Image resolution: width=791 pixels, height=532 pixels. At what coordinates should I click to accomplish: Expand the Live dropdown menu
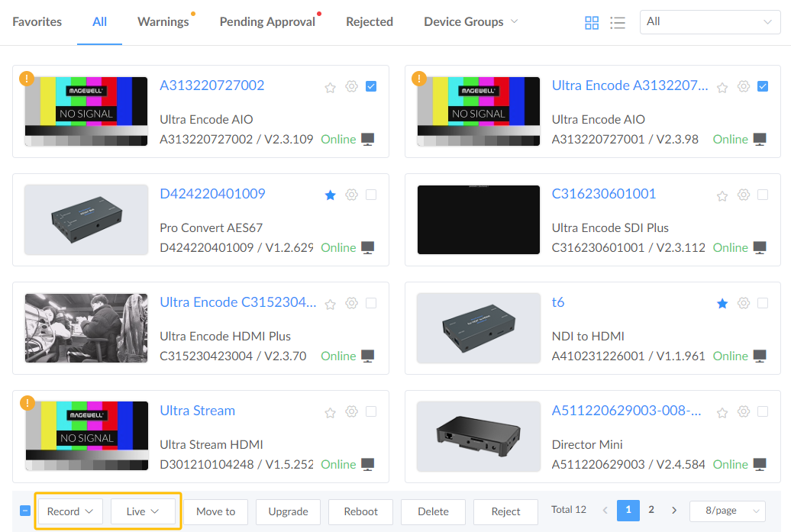pos(143,511)
